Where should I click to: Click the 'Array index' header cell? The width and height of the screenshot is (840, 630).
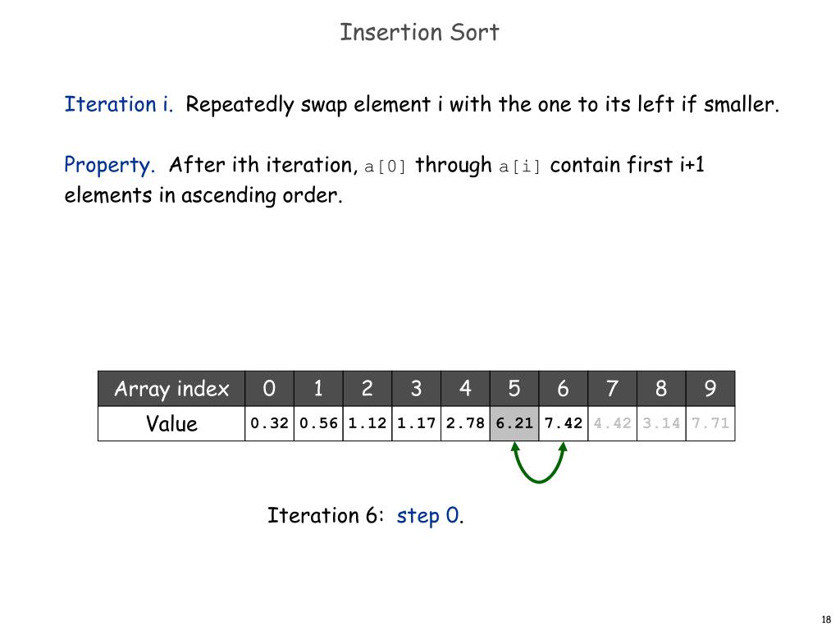(171, 388)
